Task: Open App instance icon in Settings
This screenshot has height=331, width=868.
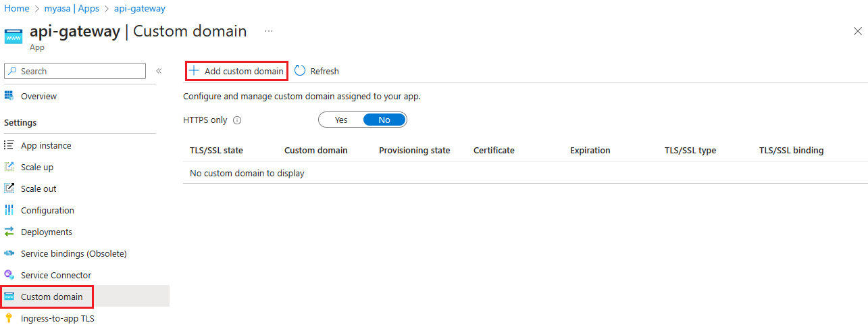Action: [9, 145]
